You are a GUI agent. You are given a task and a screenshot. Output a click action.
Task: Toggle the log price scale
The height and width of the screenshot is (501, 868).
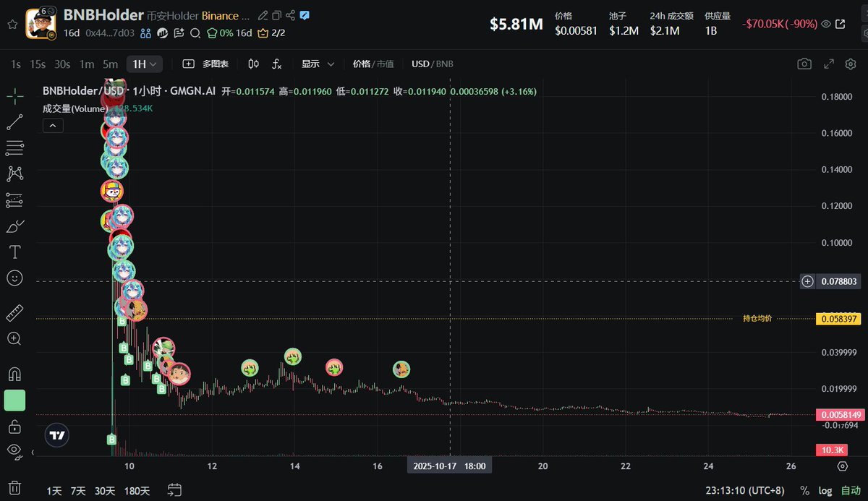pyautogui.click(x=825, y=491)
